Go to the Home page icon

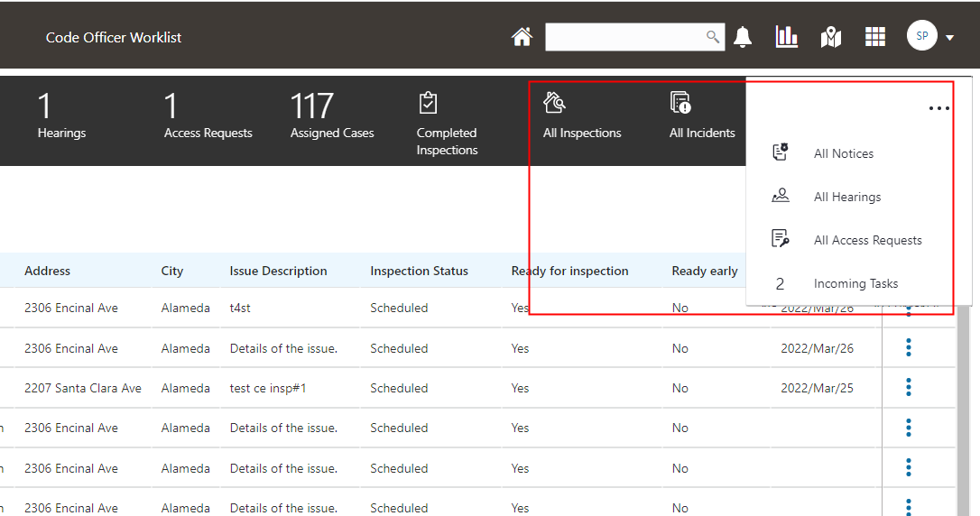tap(522, 37)
